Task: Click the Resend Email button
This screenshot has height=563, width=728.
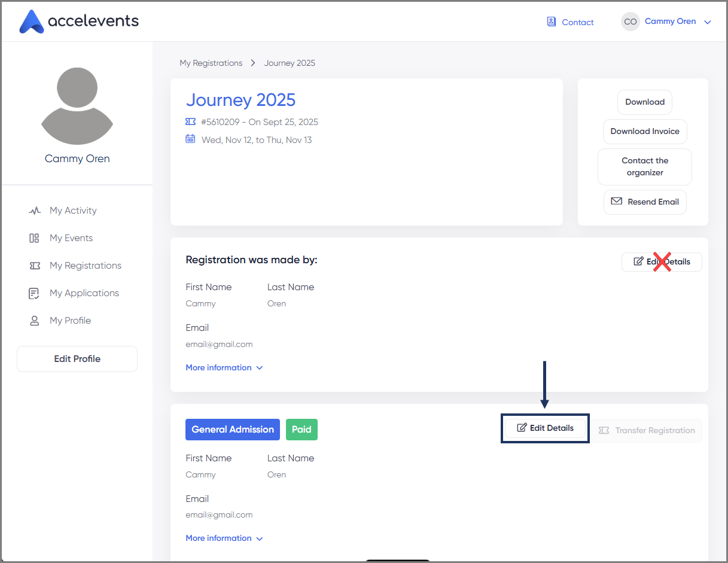Action: (x=645, y=202)
